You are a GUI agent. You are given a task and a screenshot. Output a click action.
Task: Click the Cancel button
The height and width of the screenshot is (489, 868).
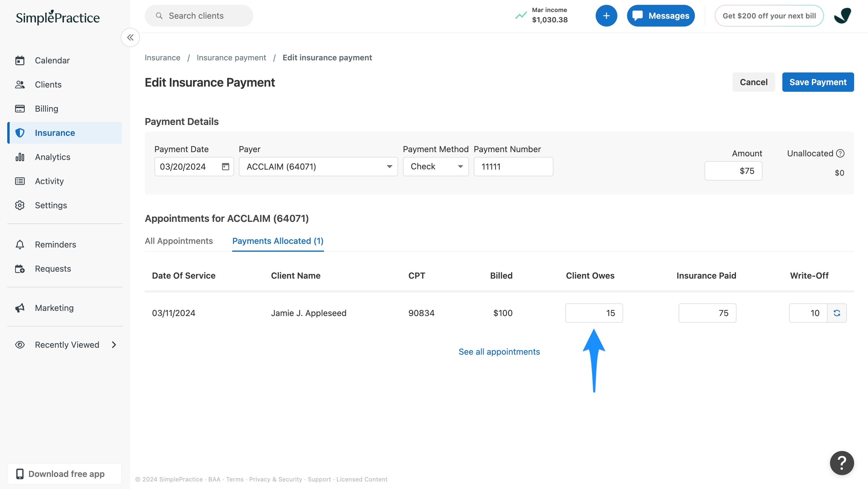[x=753, y=82]
